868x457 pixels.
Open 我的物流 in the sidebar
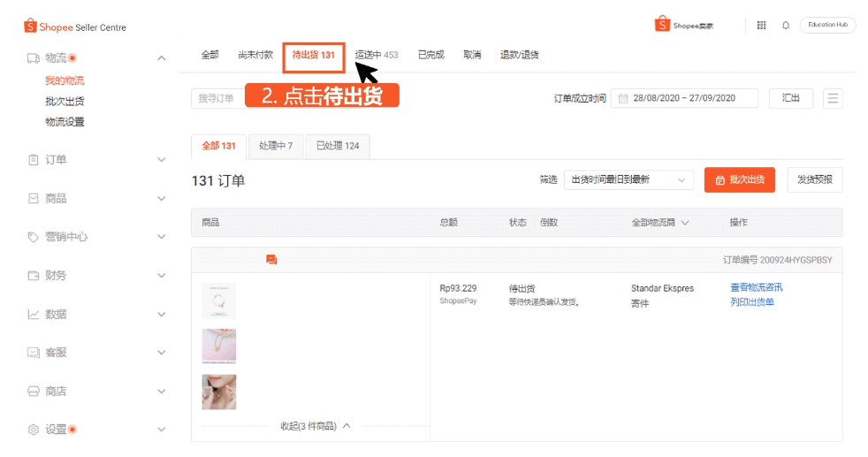65,80
